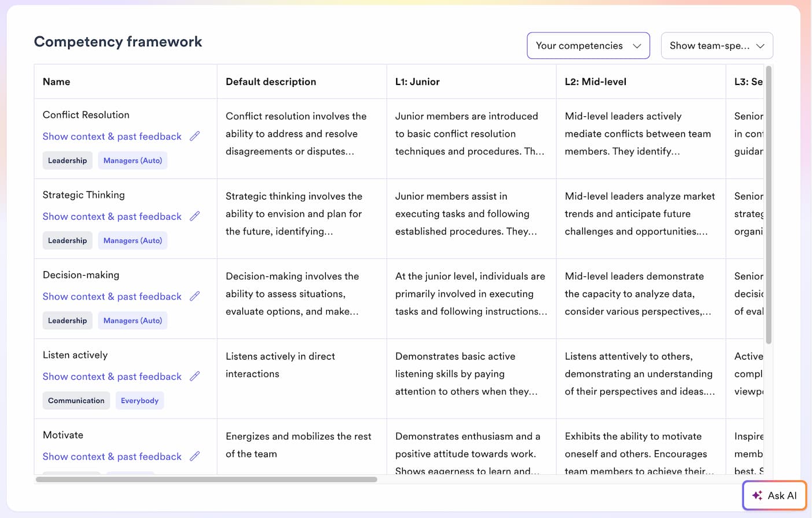Click the Ask AI button
Viewport: 812px width, 518px height.
click(x=774, y=495)
